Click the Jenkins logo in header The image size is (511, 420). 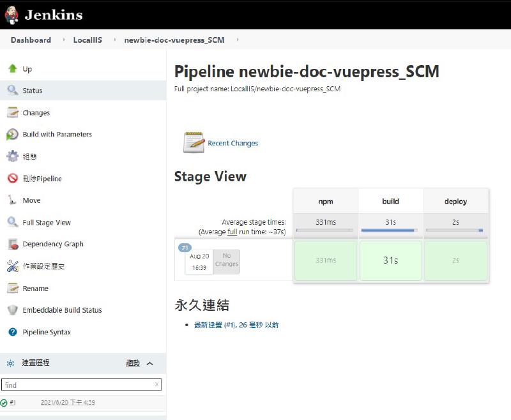(x=12, y=14)
